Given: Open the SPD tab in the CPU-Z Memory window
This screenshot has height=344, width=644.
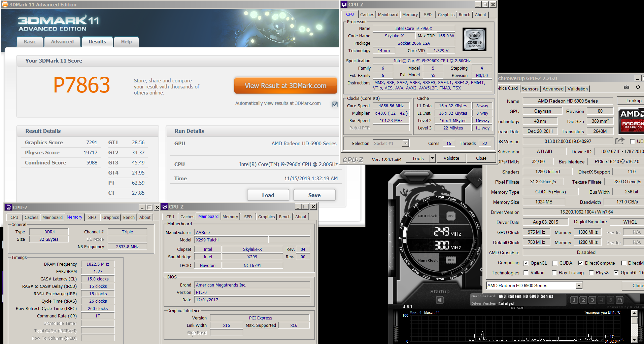Looking at the screenshot, I should pos(92,217).
